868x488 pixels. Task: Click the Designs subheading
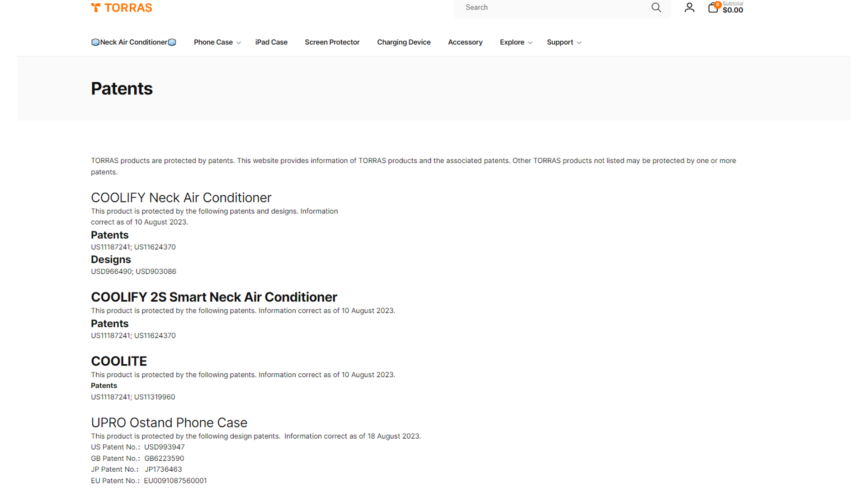click(x=111, y=259)
